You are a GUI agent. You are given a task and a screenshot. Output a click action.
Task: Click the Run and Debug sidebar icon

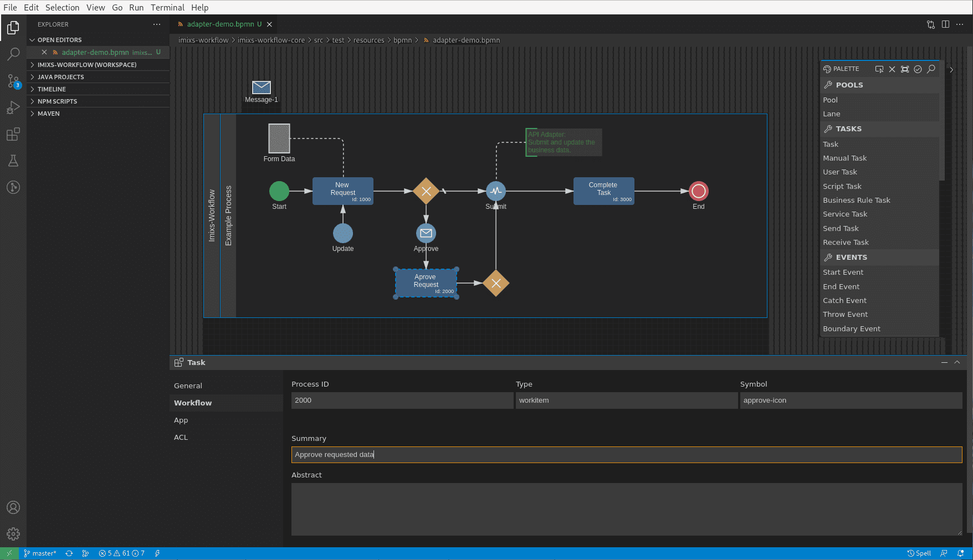(x=13, y=107)
